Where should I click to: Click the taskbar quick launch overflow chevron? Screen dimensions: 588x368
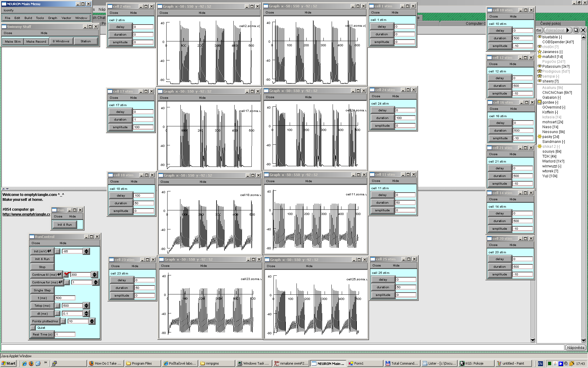point(46,362)
